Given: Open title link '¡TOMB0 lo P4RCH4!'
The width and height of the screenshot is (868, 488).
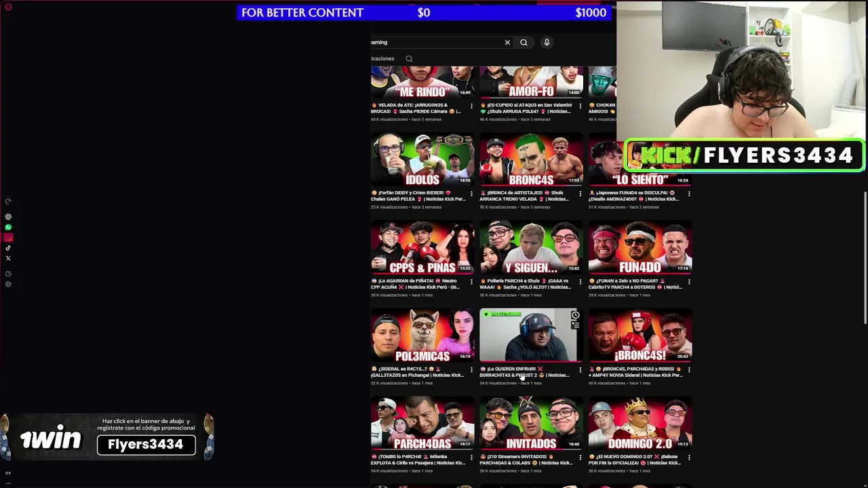Looking at the screenshot, I should click(x=418, y=460).
